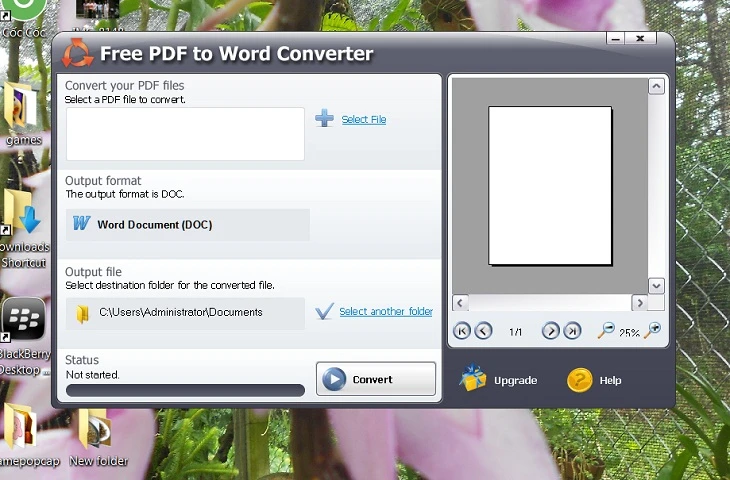
Task: Click the Upgrade label
Action: click(x=515, y=380)
